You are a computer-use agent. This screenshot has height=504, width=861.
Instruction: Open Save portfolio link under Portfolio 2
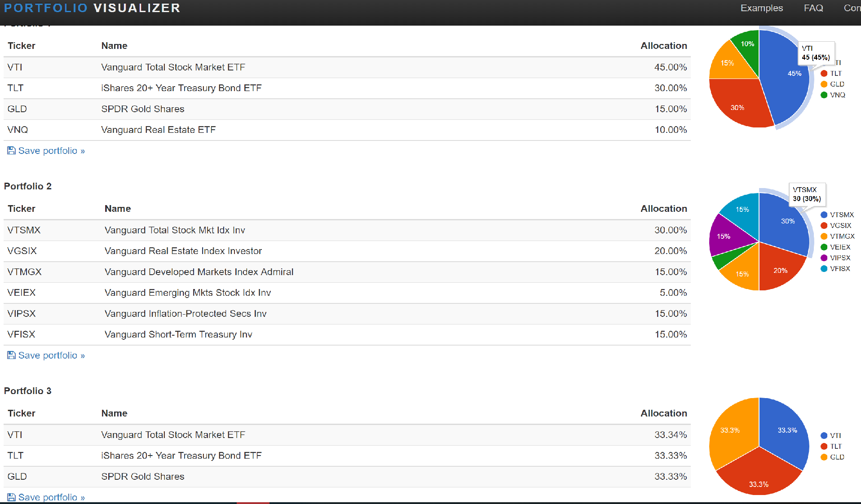click(51, 355)
